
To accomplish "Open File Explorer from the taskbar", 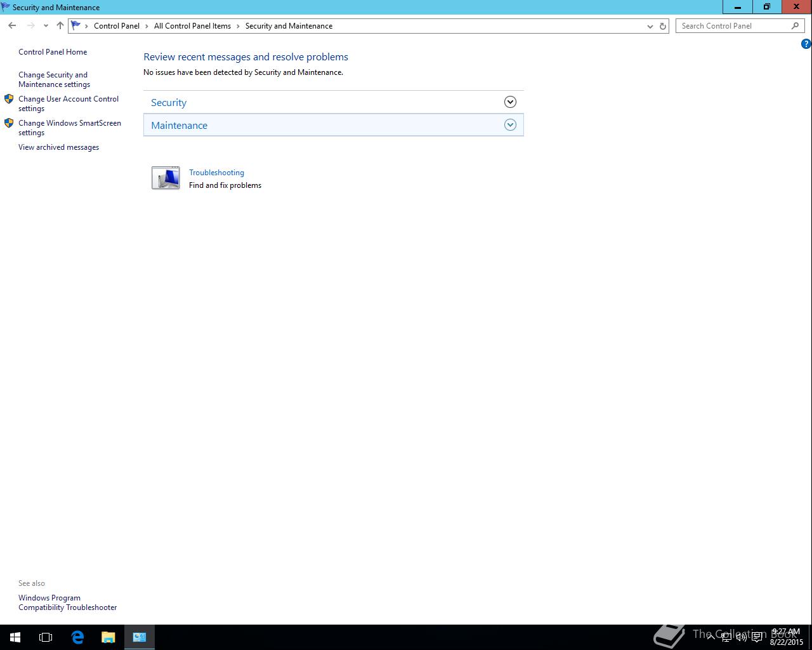I will point(108,637).
